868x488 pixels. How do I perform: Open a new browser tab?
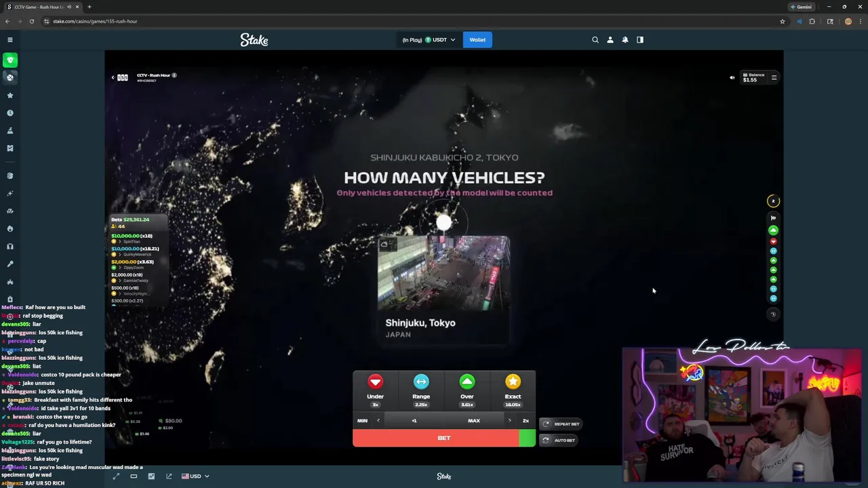tap(89, 7)
